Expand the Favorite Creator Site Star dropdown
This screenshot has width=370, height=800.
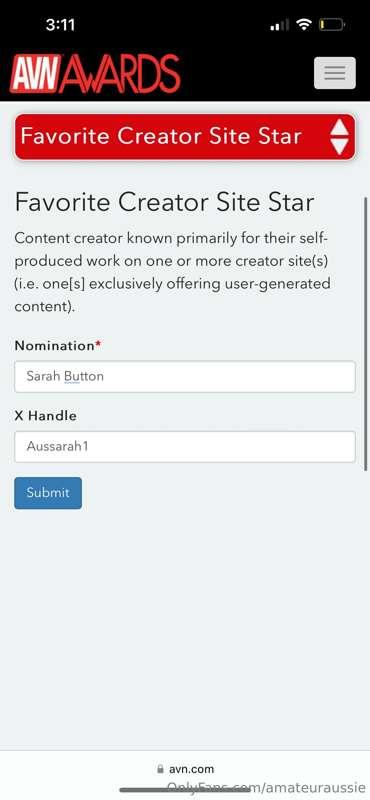click(185, 137)
